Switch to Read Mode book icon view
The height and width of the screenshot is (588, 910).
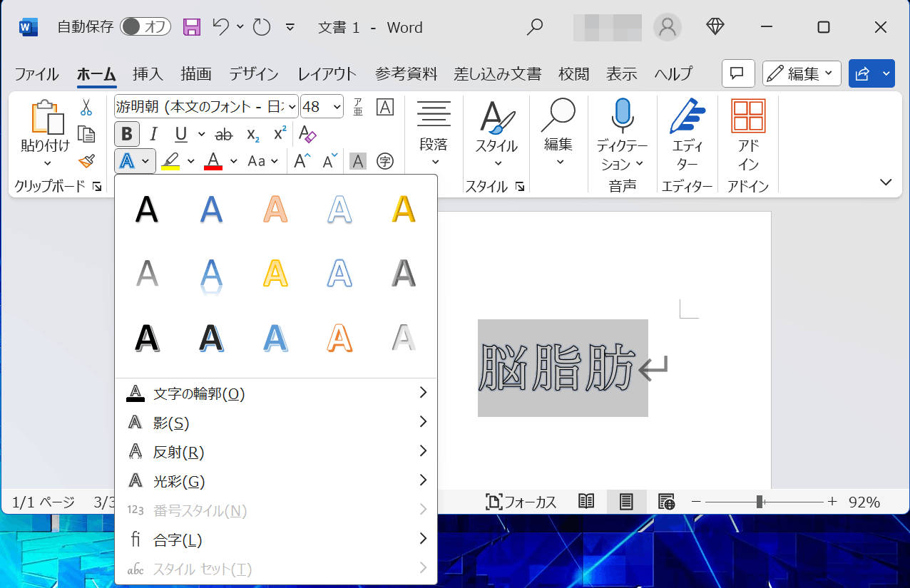pyautogui.click(x=586, y=502)
